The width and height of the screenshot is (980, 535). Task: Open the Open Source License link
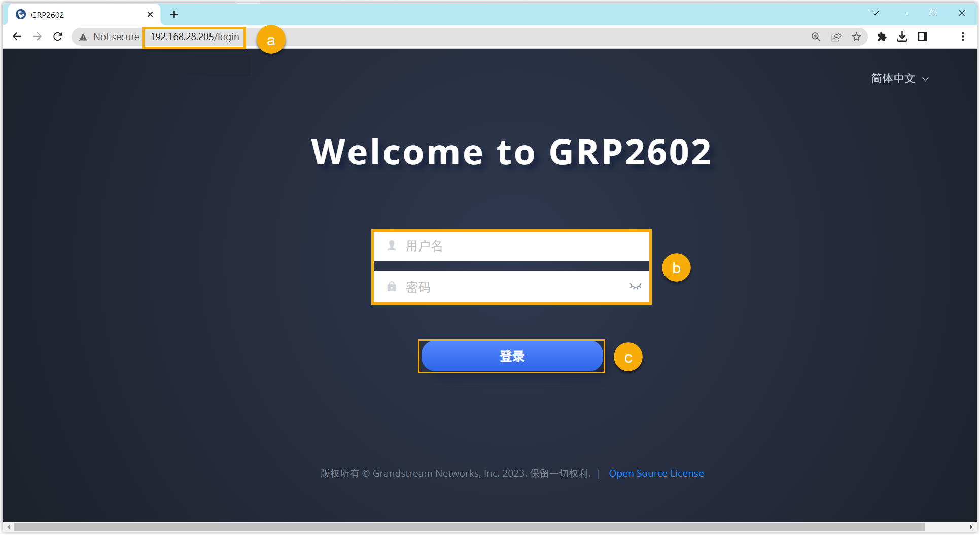(656, 473)
